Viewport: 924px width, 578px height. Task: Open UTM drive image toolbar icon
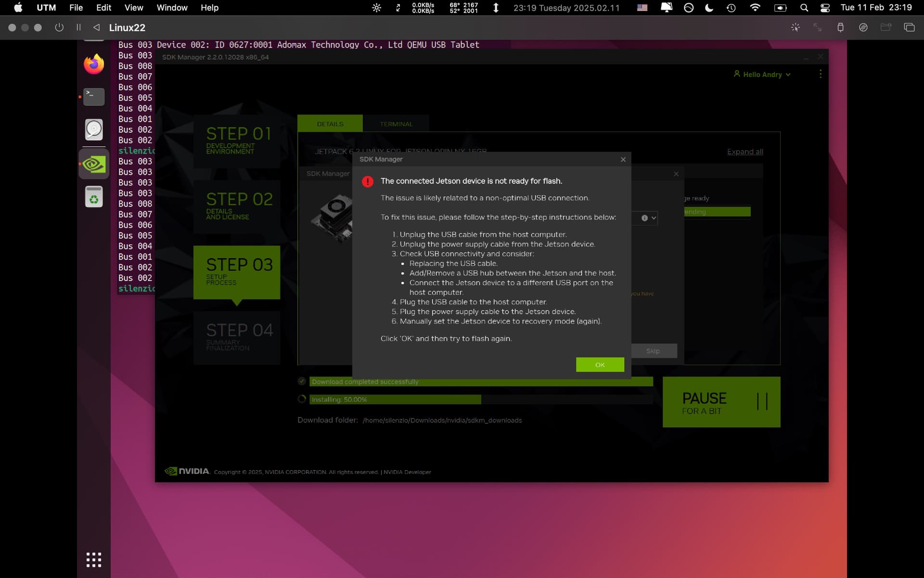(863, 27)
